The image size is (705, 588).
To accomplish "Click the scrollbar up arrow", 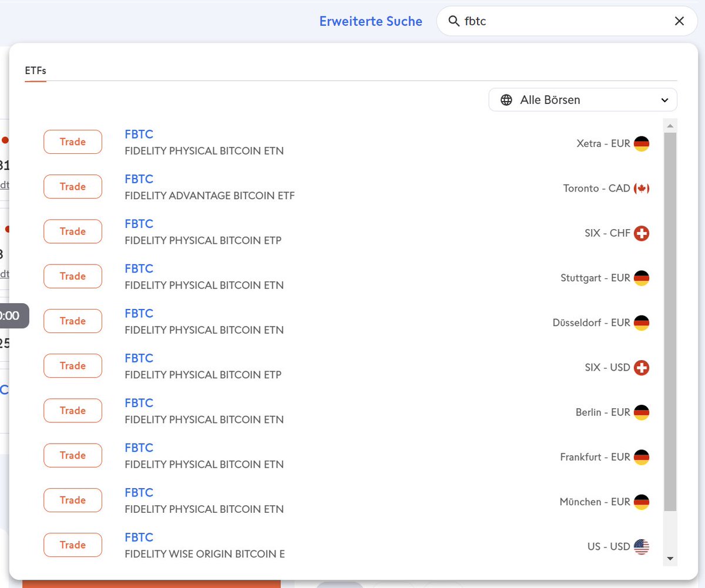I will point(670,126).
